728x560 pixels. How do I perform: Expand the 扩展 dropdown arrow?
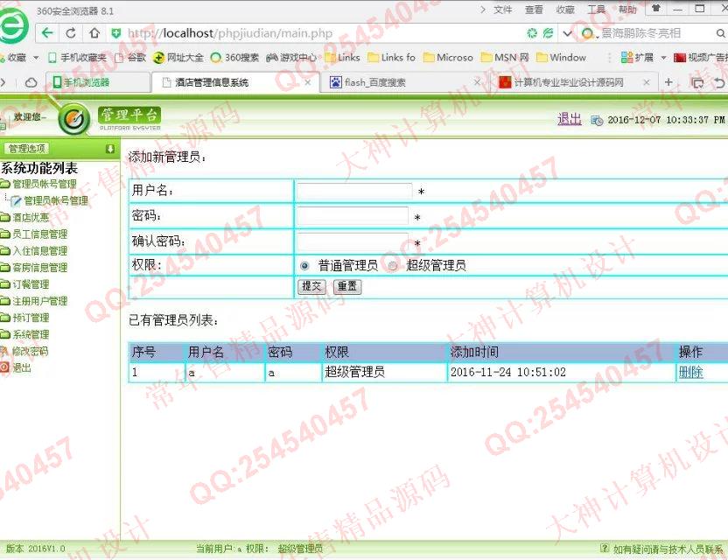click(663, 58)
